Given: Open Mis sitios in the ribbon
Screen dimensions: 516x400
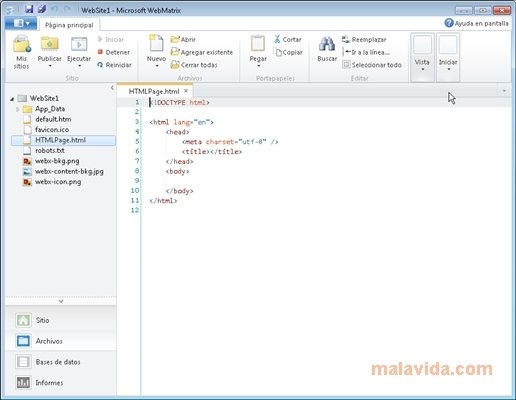Looking at the screenshot, I should (21, 53).
